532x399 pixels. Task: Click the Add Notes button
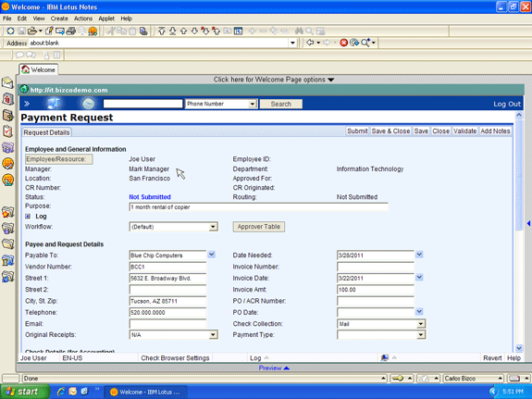point(495,131)
